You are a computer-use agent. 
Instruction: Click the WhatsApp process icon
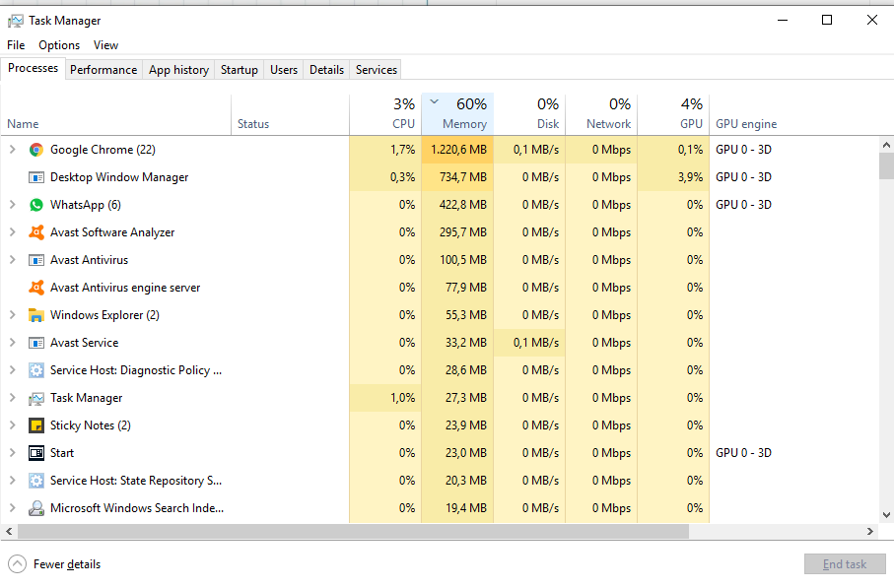pos(35,205)
